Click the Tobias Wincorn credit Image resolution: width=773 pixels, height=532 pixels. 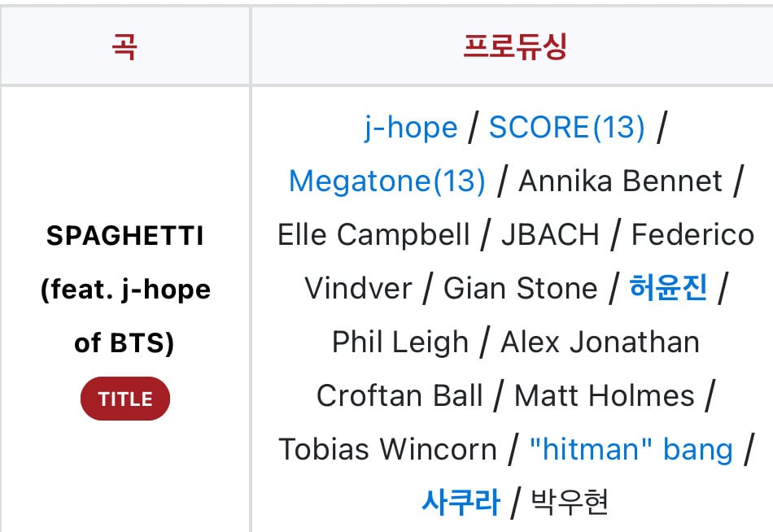387,449
